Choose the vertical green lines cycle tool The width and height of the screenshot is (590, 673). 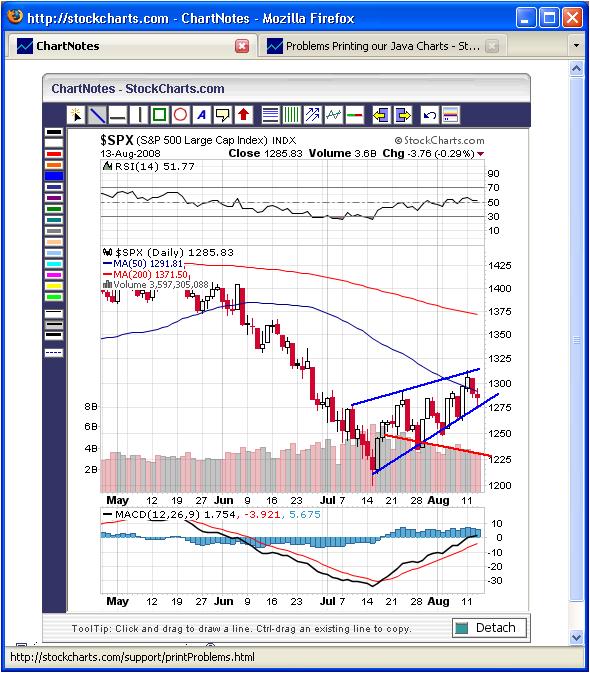click(291, 115)
